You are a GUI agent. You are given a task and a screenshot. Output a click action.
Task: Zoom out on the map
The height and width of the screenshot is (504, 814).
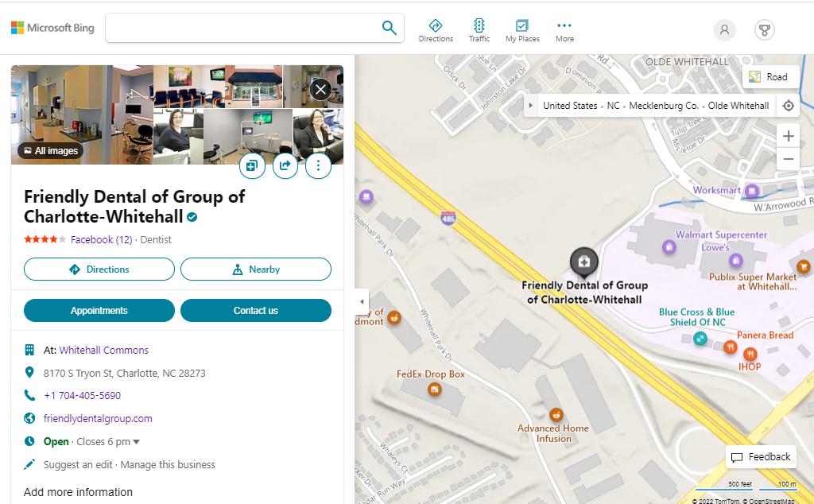tap(788, 159)
